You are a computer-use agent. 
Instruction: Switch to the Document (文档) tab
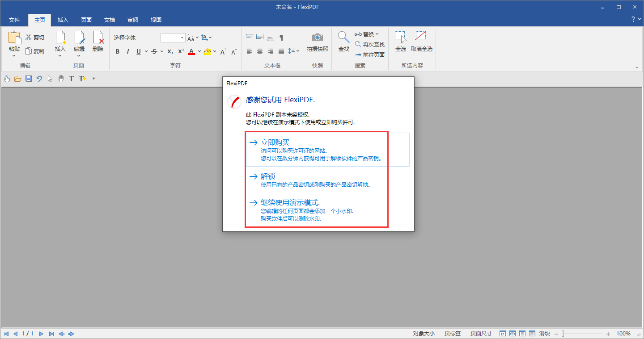coord(110,20)
